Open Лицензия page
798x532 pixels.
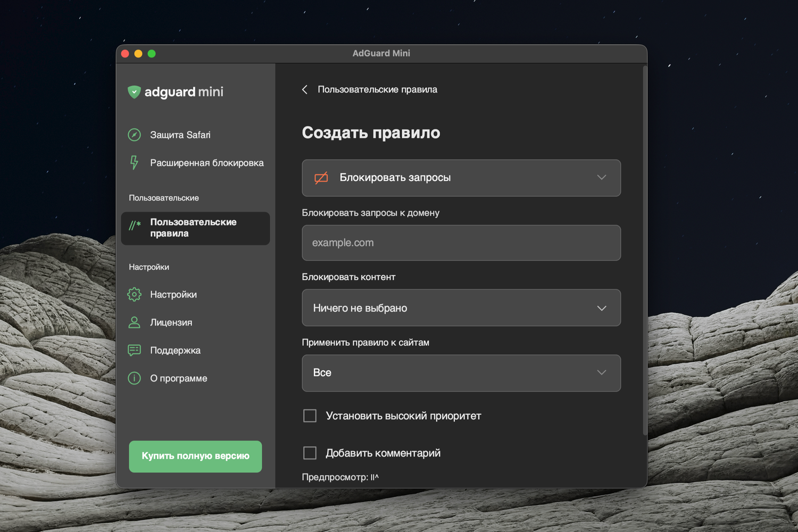point(195,322)
